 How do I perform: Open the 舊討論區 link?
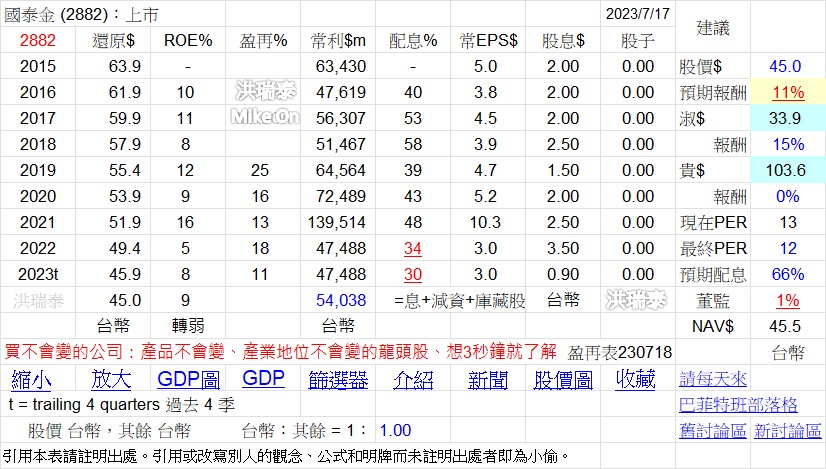[713, 431]
